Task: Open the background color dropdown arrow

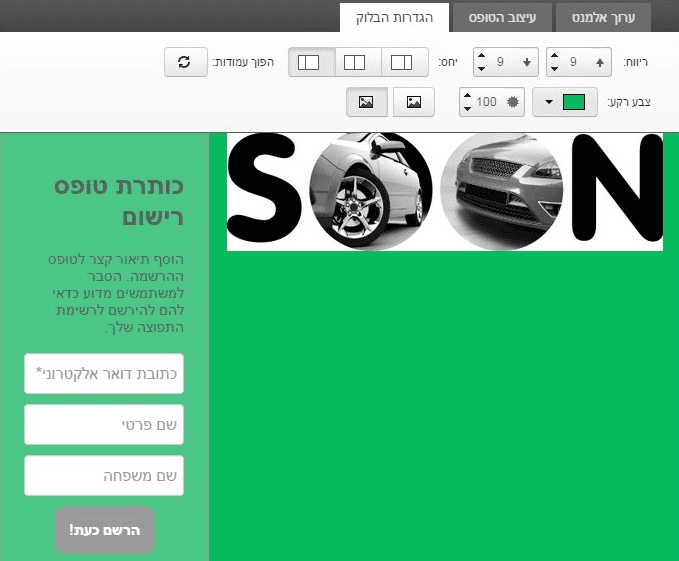Action: (x=549, y=102)
